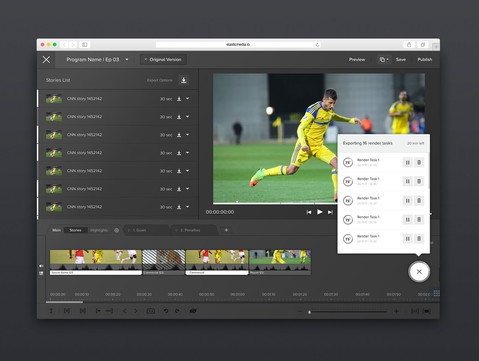Viewport: 479px width, 361px height.
Task: Pause the last visible Render Task
Action: pos(407,239)
